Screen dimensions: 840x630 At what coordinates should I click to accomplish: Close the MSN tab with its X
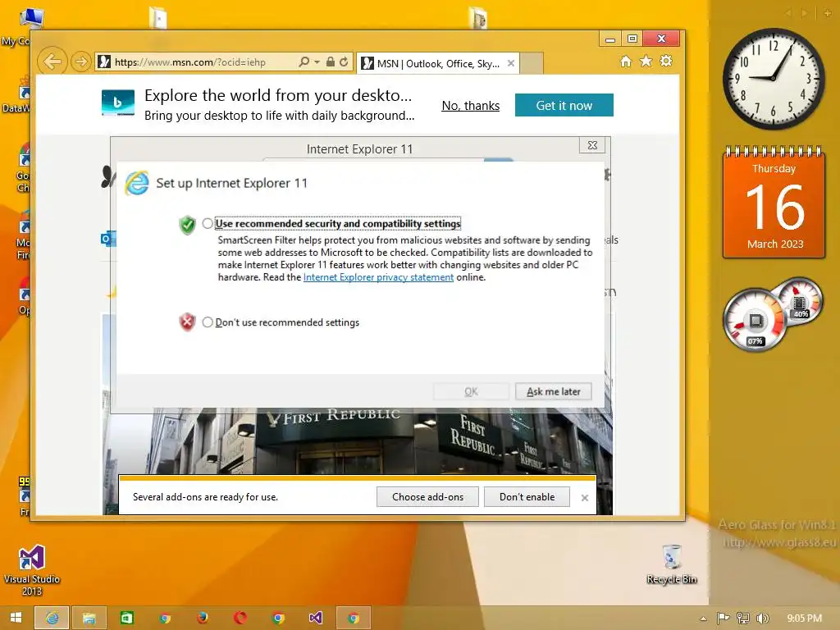pyautogui.click(x=511, y=63)
